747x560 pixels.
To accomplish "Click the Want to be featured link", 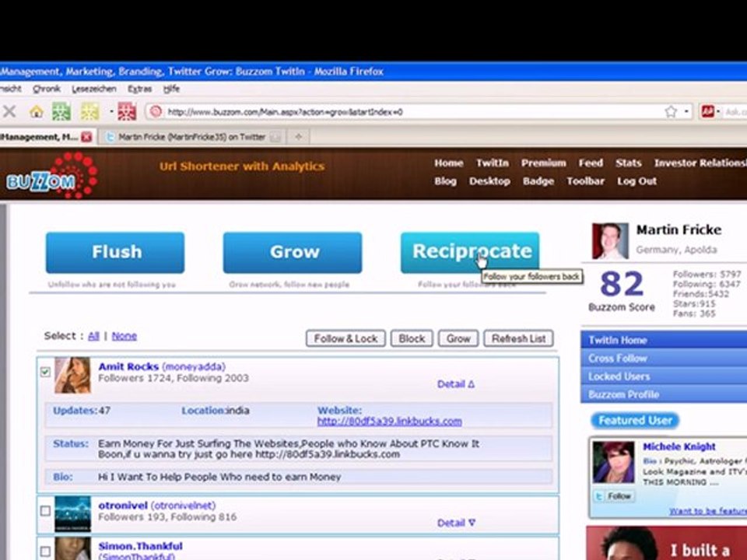I will (x=708, y=511).
